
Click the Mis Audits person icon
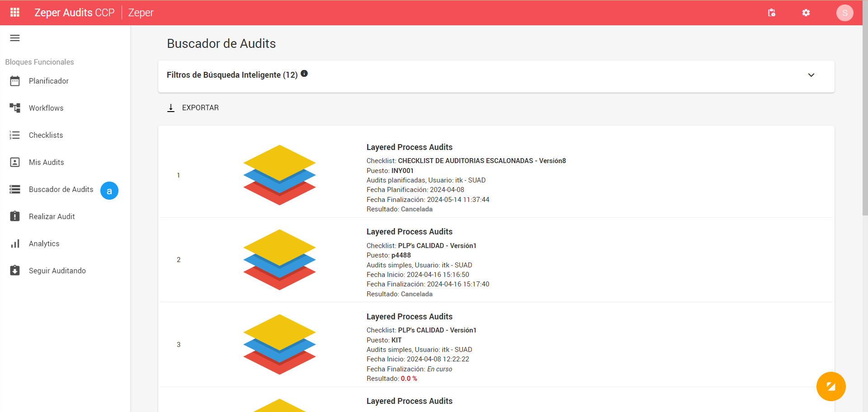coord(15,162)
